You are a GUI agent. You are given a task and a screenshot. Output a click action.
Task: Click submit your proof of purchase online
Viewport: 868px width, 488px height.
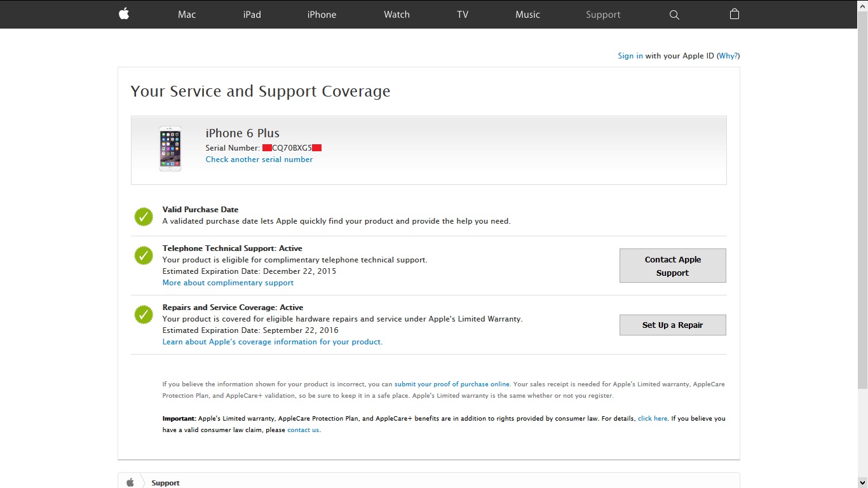[x=452, y=384]
